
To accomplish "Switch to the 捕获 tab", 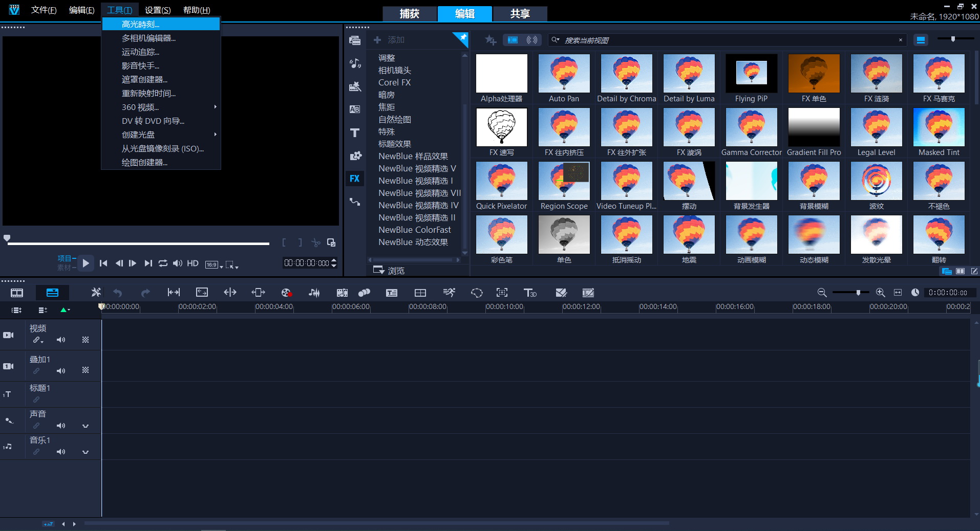I will pyautogui.click(x=410, y=14).
